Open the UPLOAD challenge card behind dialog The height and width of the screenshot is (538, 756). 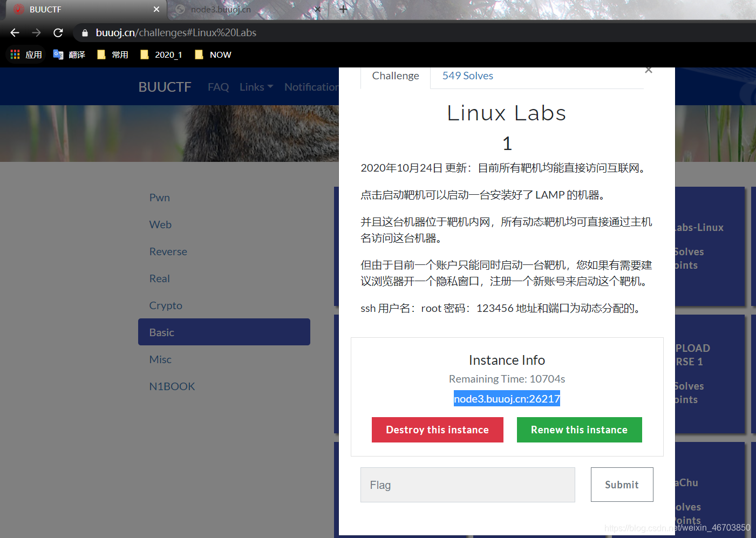click(x=710, y=373)
